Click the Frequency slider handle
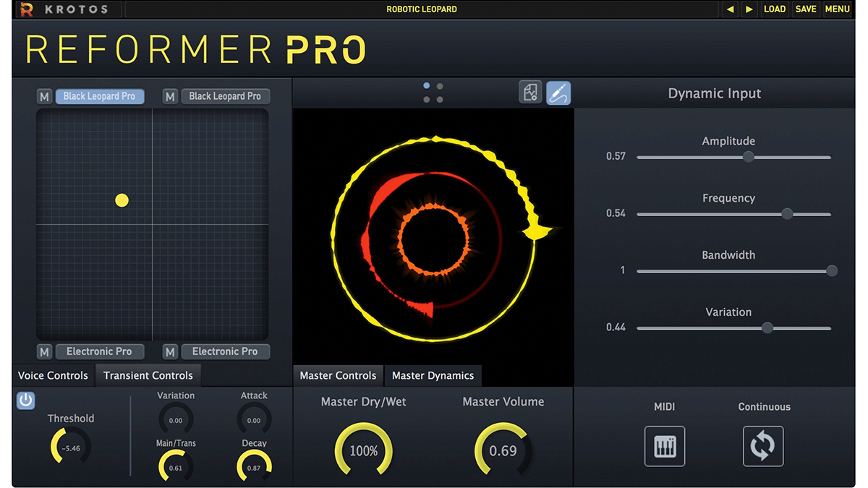This screenshot has height=488, width=868. coord(787,213)
